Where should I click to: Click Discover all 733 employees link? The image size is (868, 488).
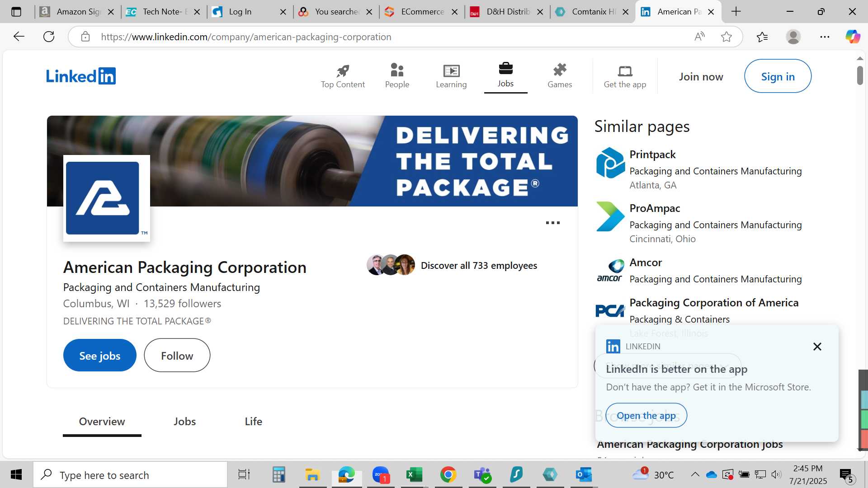pyautogui.click(x=479, y=266)
